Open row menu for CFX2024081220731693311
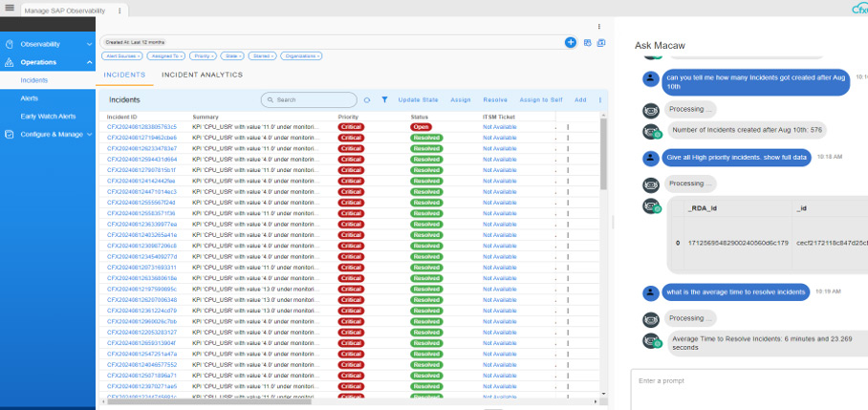The width and height of the screenshot is (868, 410). pos(568,268)
